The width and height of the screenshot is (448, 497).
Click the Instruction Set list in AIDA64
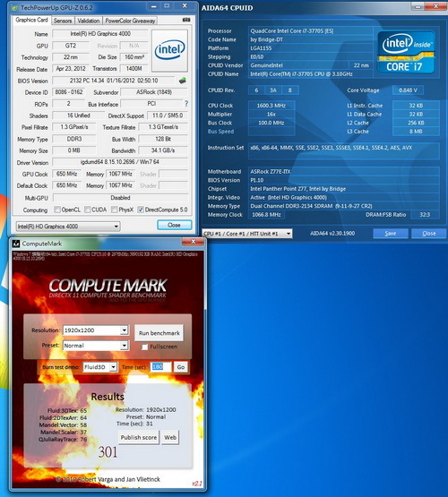(344, 150)
